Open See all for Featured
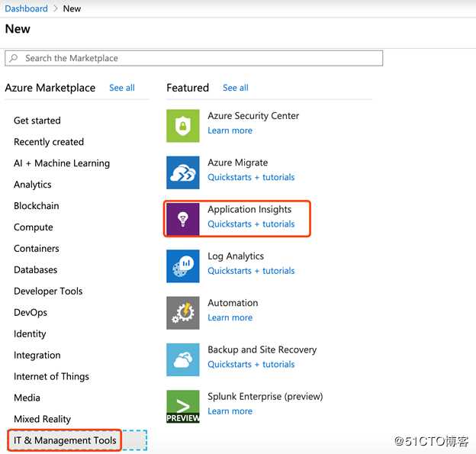 coord(235,88)
